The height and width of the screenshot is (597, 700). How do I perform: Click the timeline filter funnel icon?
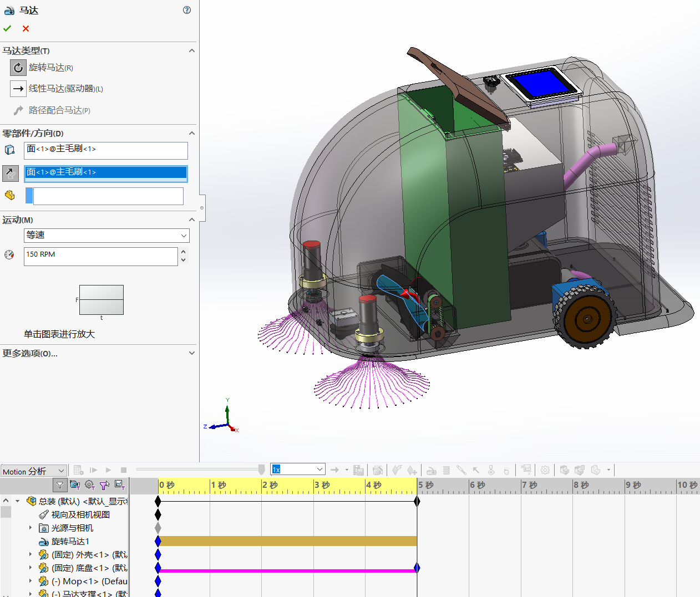click(x=60, y=485)
